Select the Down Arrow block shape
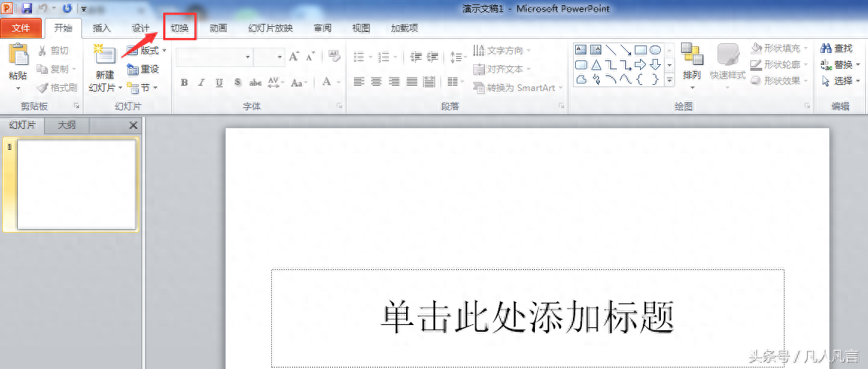 click(x=655, y=65)
